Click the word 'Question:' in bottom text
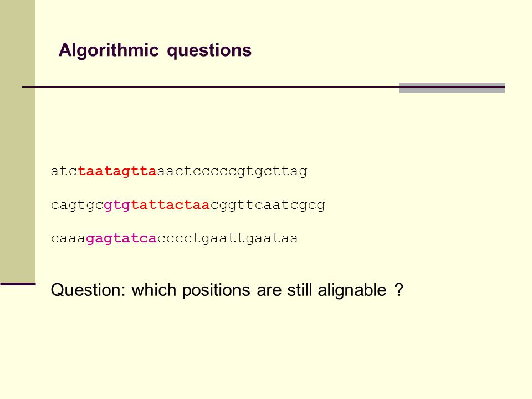The width and height of the screenshot is (532, 399). pos(88,290)
